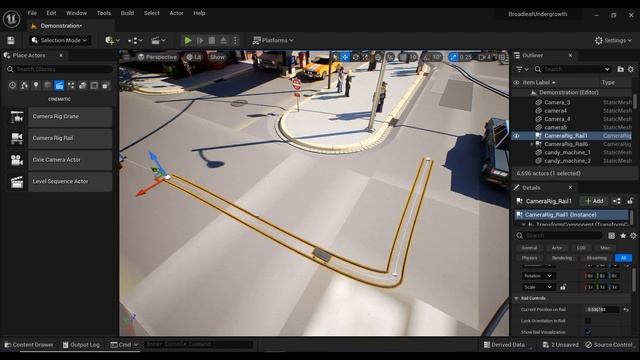
Task: Toggle the Details actor lock icon
Action: coord(630,201)
